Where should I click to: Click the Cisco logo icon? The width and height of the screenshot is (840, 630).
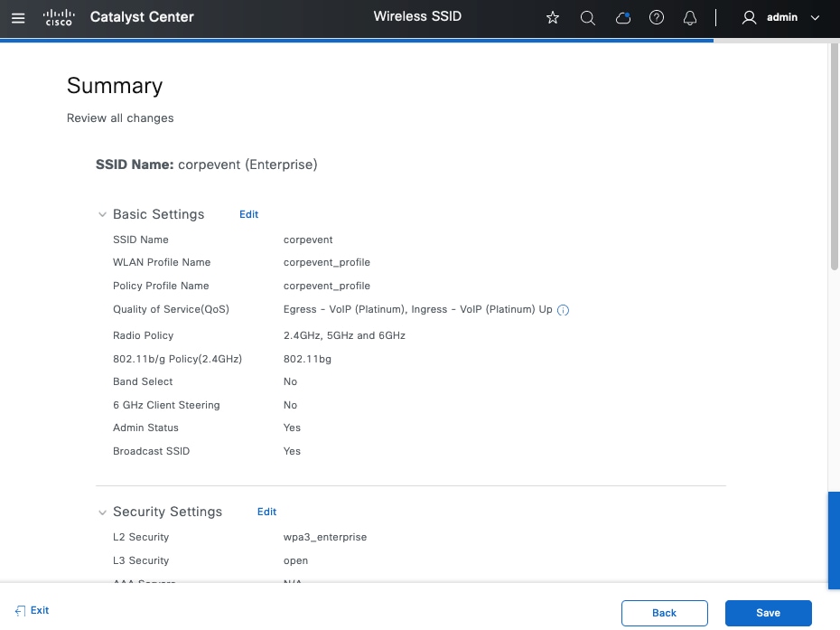click(x=59, y=17)
